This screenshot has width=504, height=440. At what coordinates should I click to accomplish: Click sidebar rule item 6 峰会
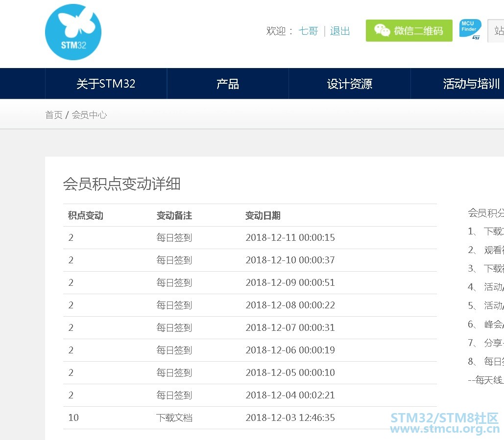point(486,324)
